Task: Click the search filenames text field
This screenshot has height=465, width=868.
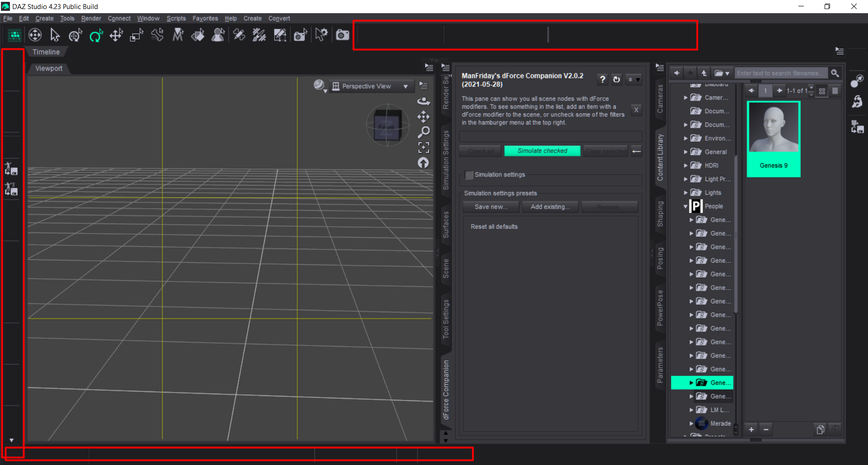Action: click(781, 73)
